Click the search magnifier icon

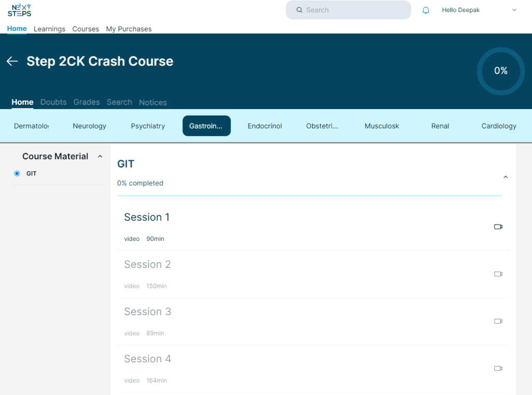point(299,10)
